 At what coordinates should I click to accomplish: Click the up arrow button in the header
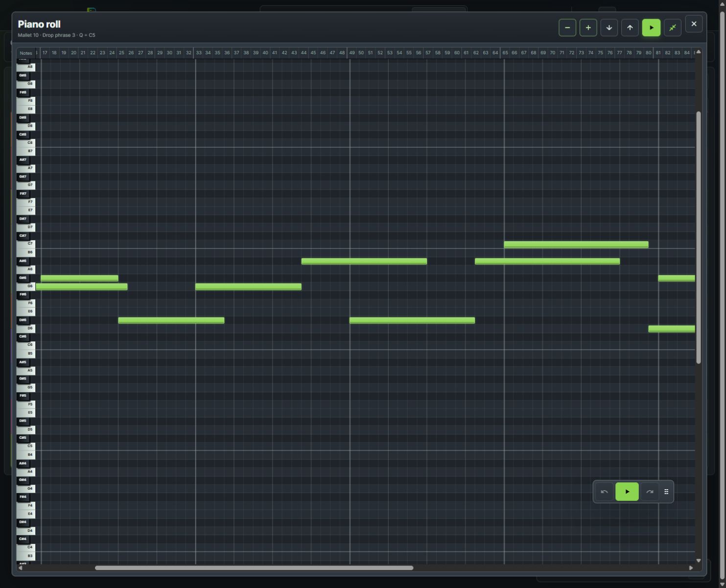(x=630, y=28)
